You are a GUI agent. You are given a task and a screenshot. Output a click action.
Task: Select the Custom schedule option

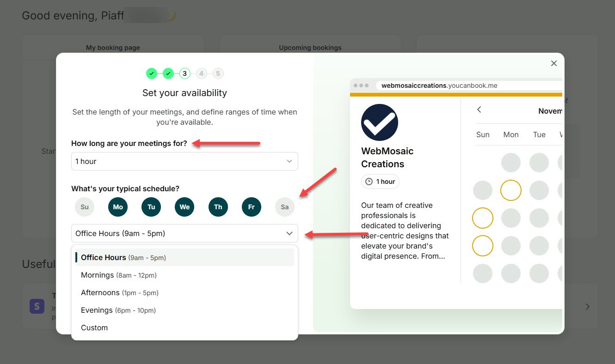[x=94, y=328]
